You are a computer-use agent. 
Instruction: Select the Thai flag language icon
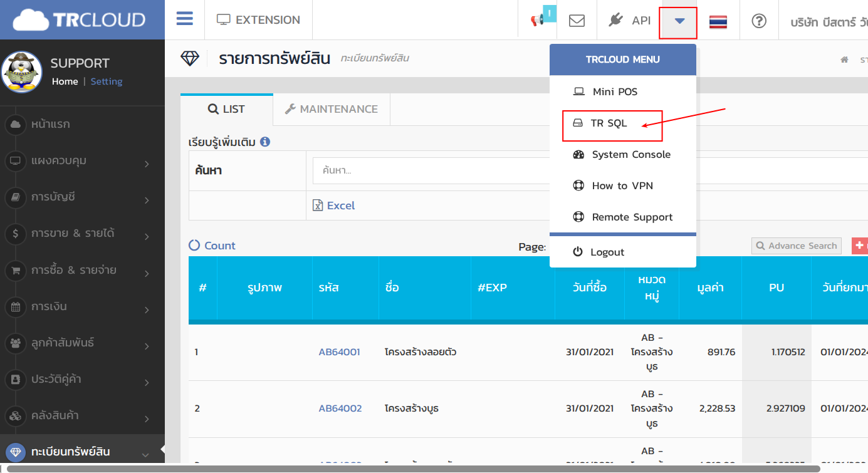tap(718, 21)
